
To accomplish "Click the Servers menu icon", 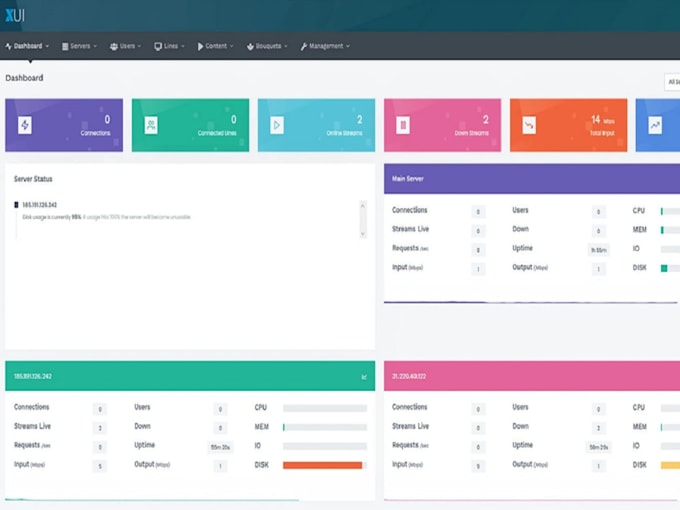I will click(x=65, y=46).
